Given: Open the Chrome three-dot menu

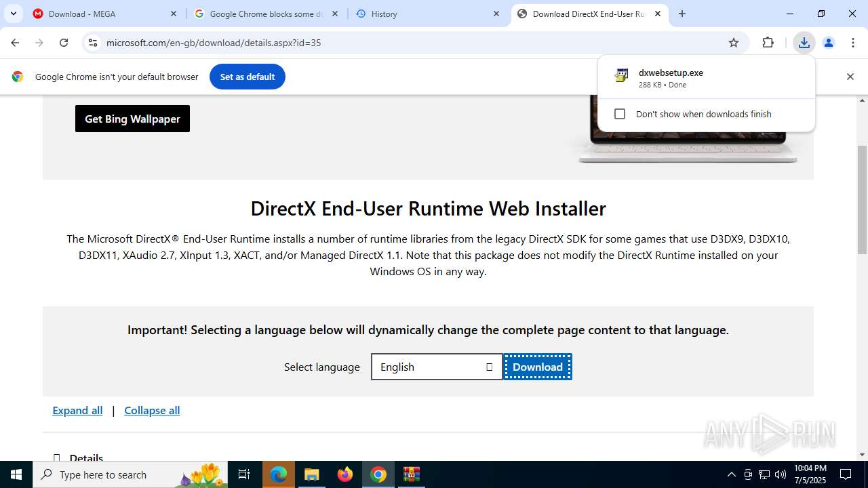Looking at the screenshot, I should [852, 43].
